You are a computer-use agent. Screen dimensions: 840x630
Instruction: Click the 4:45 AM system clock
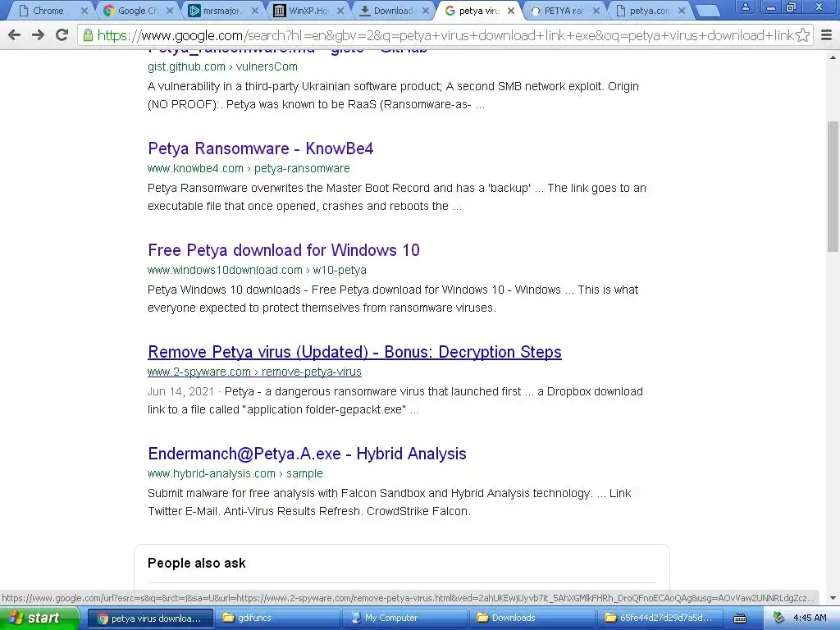coord(810,619)
